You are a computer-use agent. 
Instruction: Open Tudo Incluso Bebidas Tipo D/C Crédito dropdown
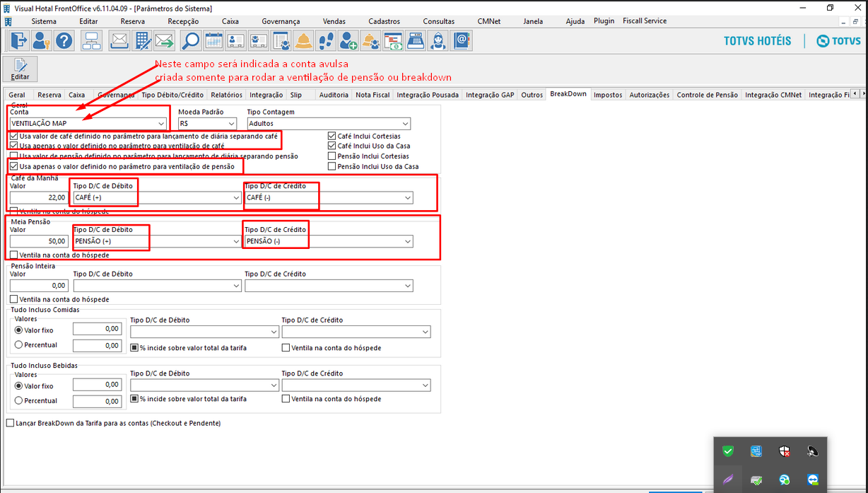(x=356, y=385)
